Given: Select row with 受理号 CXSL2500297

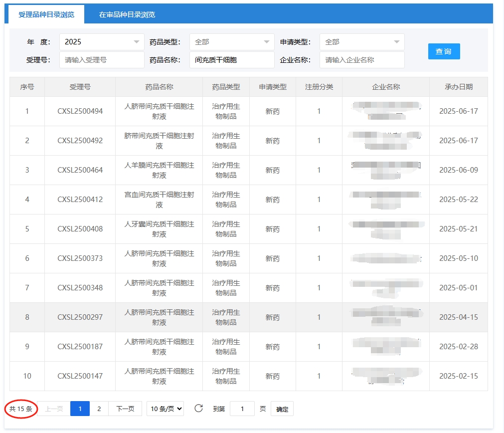Looking at the screenshot, I should coord(80,317).
